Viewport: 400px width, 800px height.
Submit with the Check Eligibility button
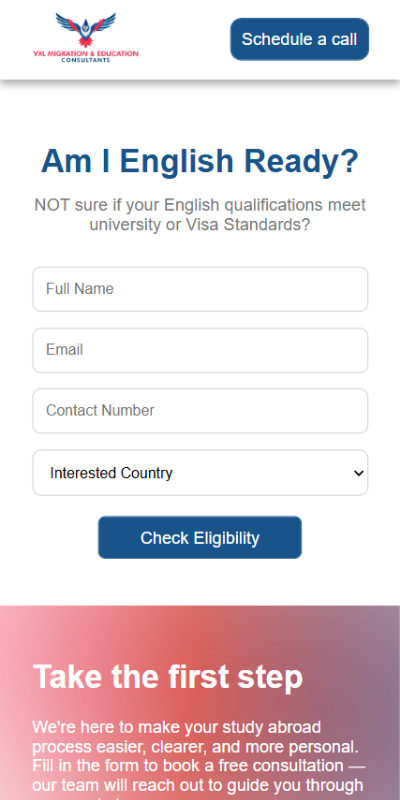pos(200,537)
